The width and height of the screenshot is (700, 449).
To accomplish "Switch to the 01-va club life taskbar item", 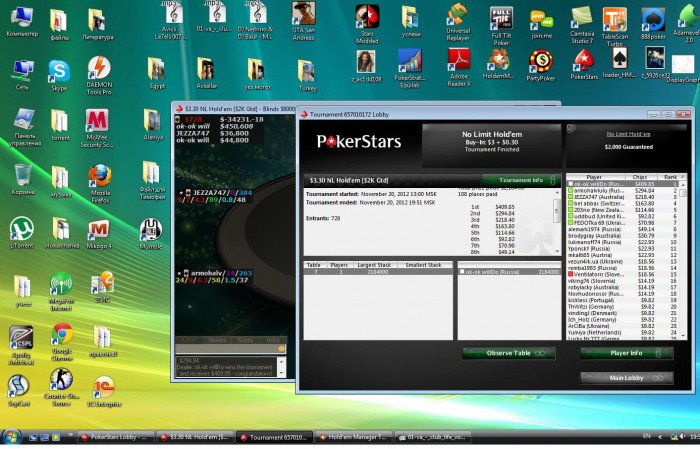I will coord(433,437).
